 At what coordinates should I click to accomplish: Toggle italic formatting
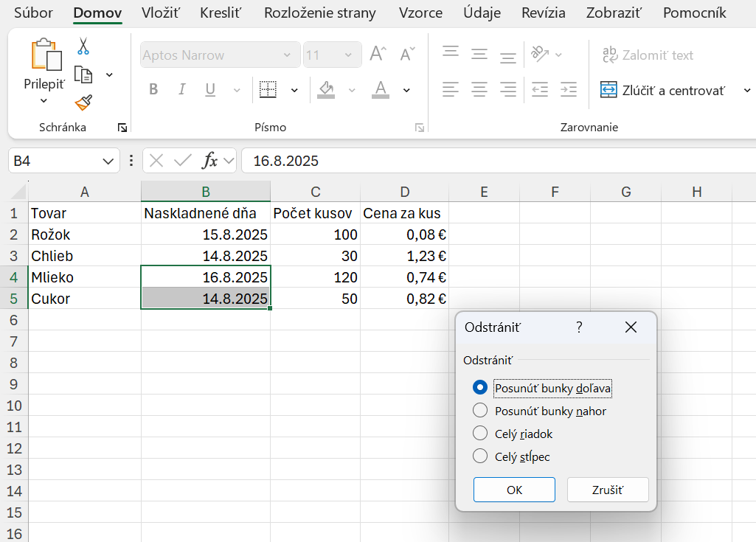(x=181, y=90)
